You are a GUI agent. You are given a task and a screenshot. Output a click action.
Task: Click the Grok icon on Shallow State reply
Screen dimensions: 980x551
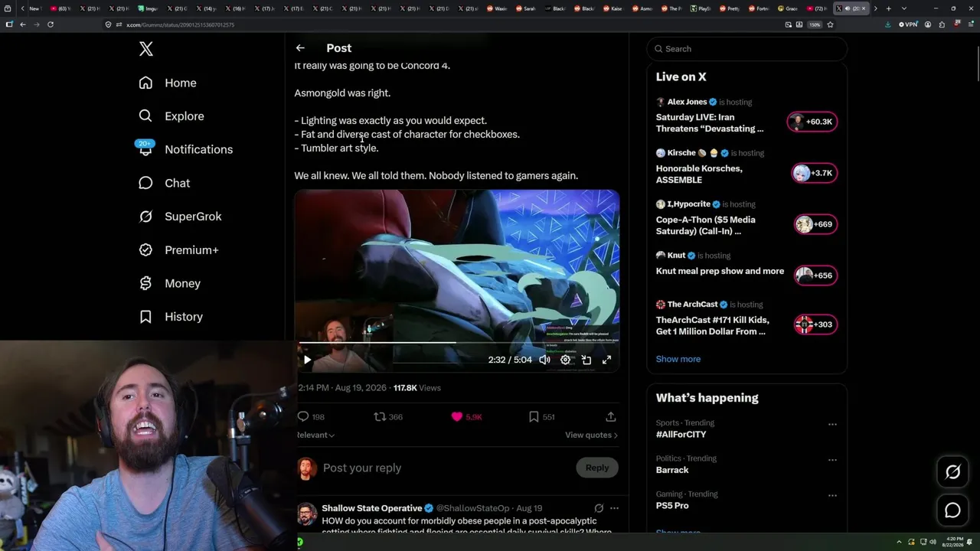599,508
